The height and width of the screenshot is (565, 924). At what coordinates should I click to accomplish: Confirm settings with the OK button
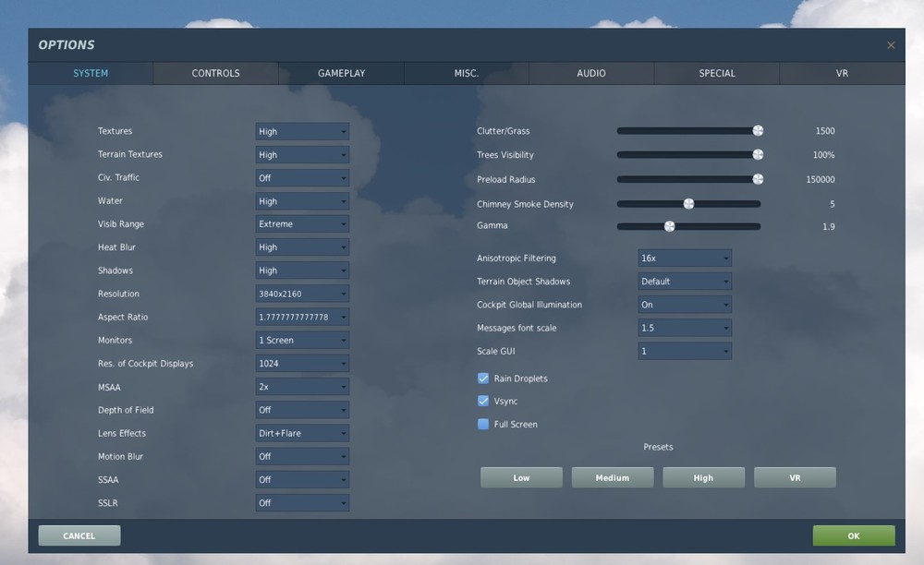[853, 535]
